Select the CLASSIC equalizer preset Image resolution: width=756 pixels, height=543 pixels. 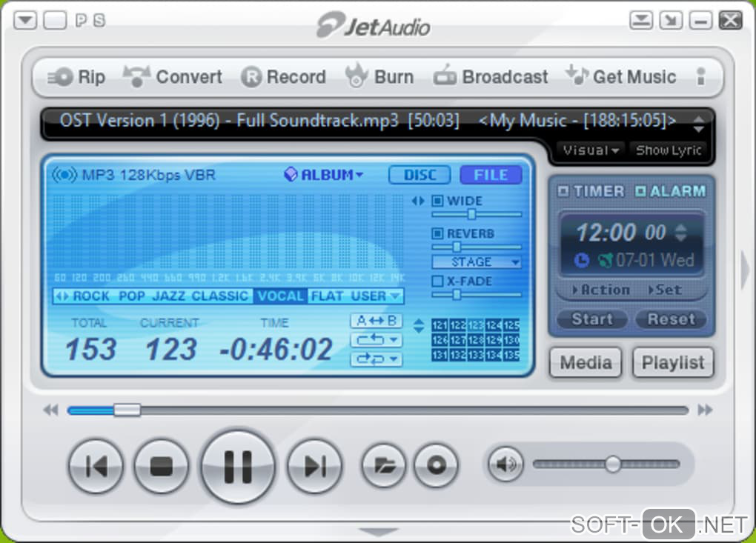[x=220, y=296]
